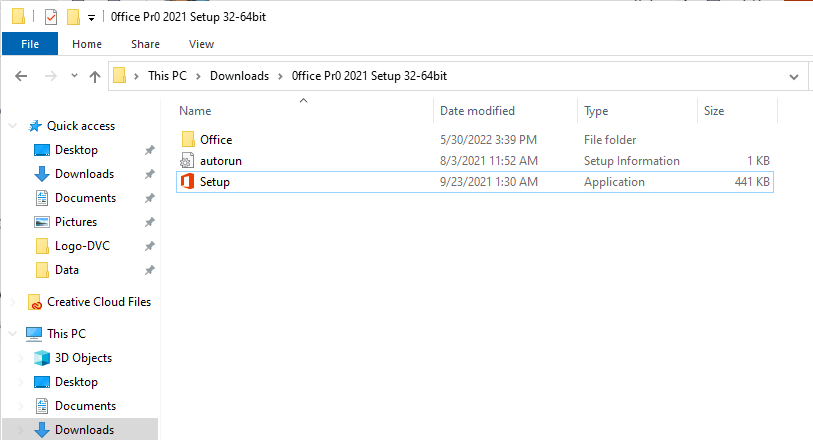This screenshot has height=440, width=813.
Task: Select Pictures in Quick access
Action: point(75,222)
